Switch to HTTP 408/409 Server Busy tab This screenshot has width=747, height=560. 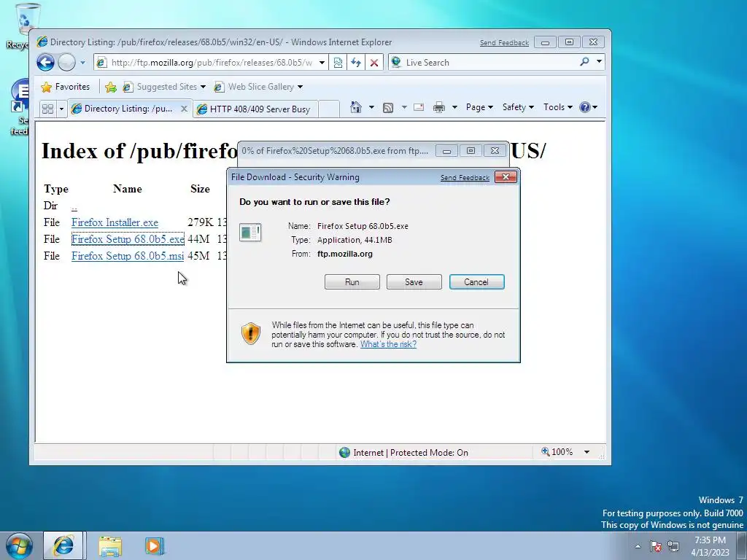pyautogui.click(x=256, y=109)
